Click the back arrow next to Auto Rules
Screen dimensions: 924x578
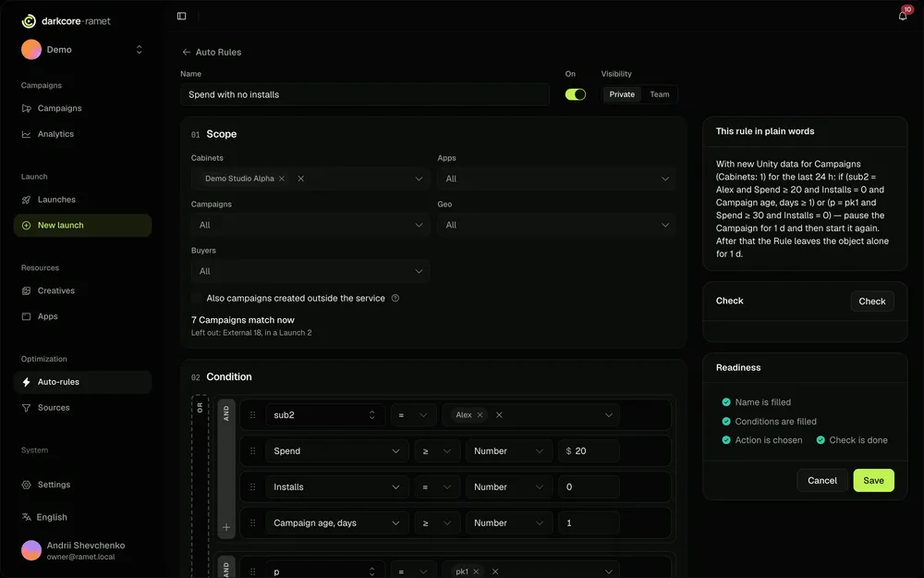coord(187,52)
